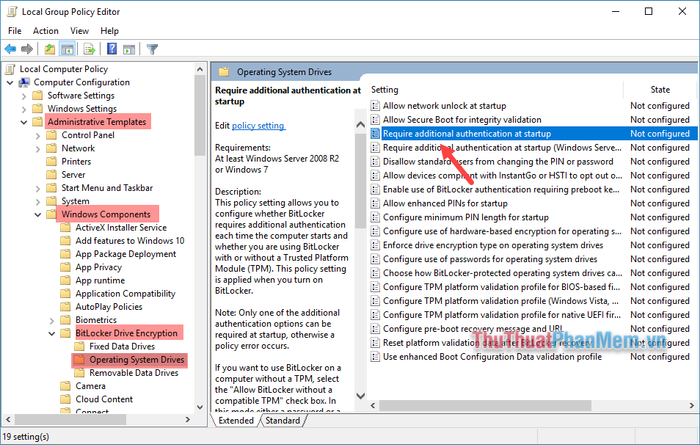
Task: Collapse the Windows Components node
Action: 38,215
